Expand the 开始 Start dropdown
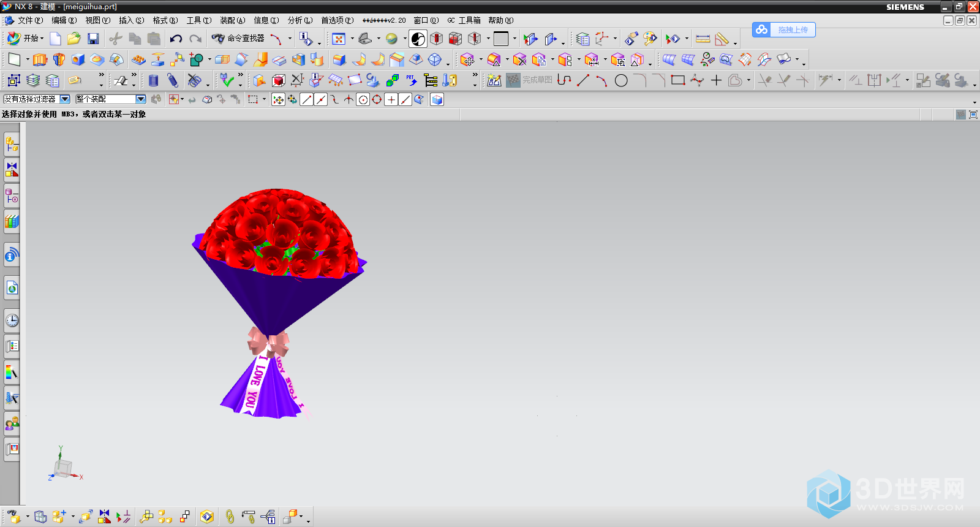Viewport: 980px width, 527px height. [42, 39]
